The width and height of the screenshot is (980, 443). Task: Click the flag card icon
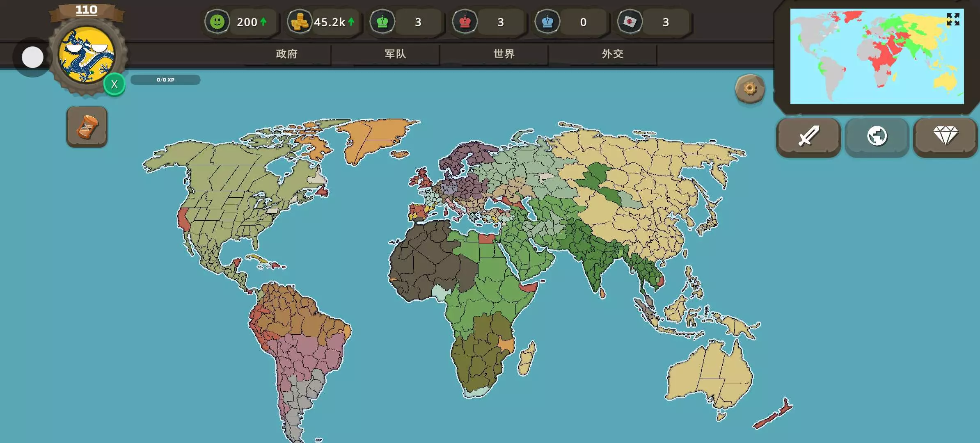630,22
